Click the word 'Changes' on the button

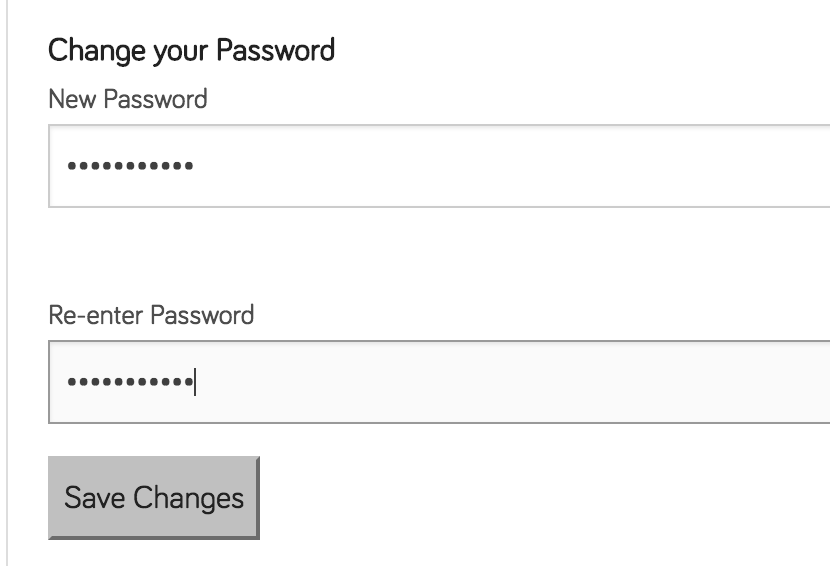point(188,499)
